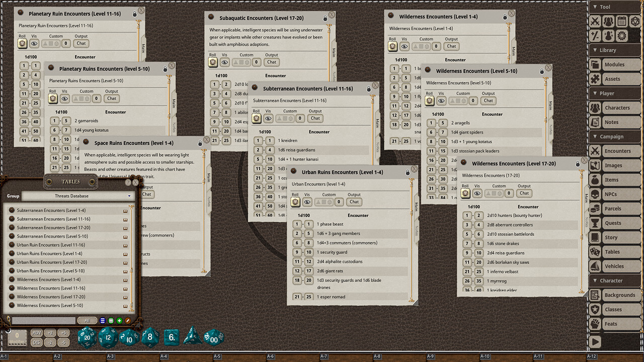
Task: Open the Effects tool
Action: (609, 36)
